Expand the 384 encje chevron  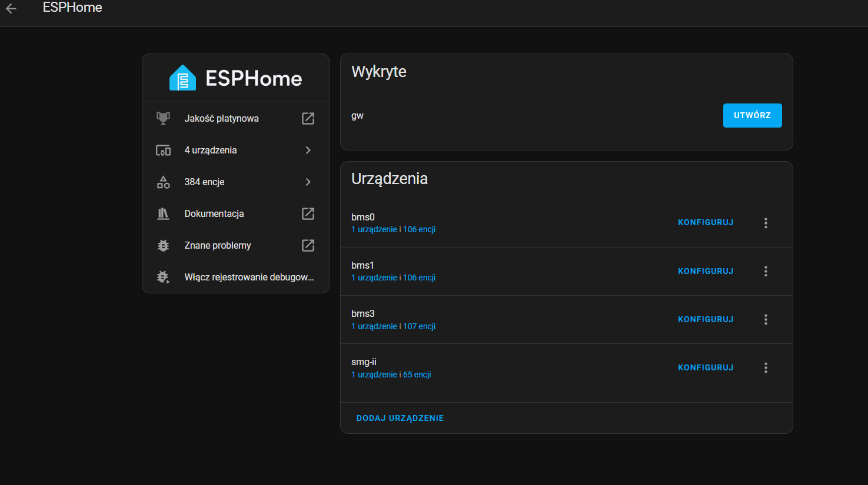point(308,182)
